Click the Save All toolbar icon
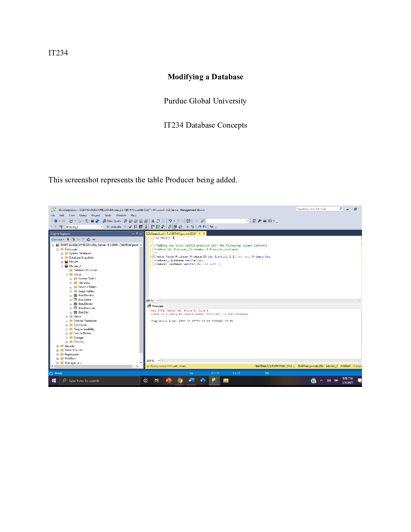411x532 pixels. 97,221
